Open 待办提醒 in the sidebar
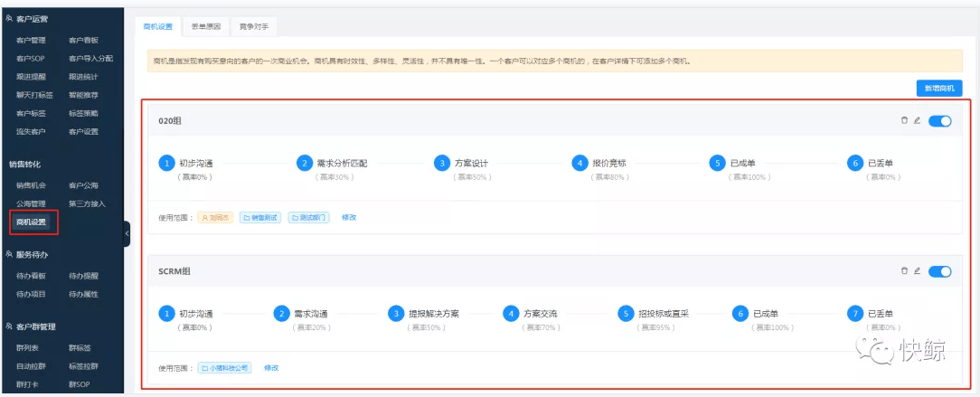 click(x=84, y=276)
